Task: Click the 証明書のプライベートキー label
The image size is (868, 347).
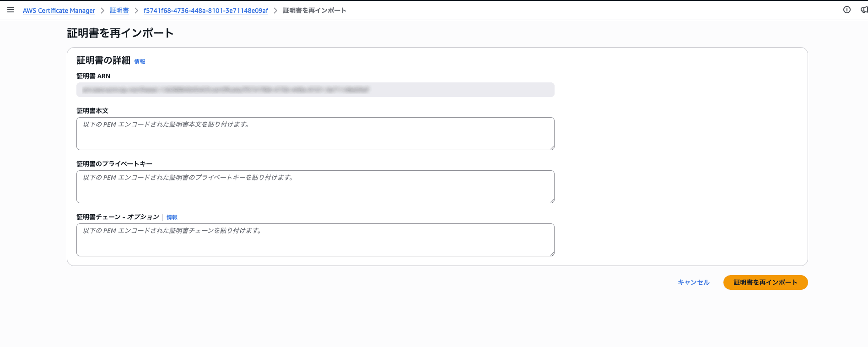Action: (114, 164)
